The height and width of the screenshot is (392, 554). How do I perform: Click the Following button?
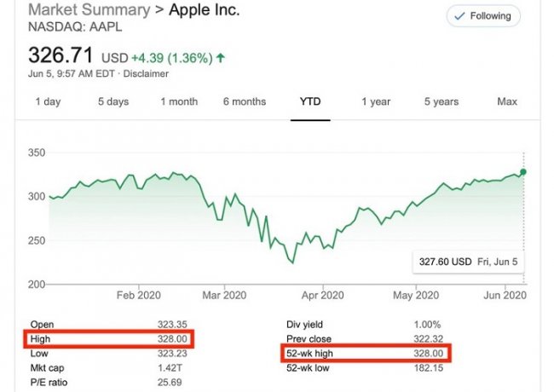483,16
